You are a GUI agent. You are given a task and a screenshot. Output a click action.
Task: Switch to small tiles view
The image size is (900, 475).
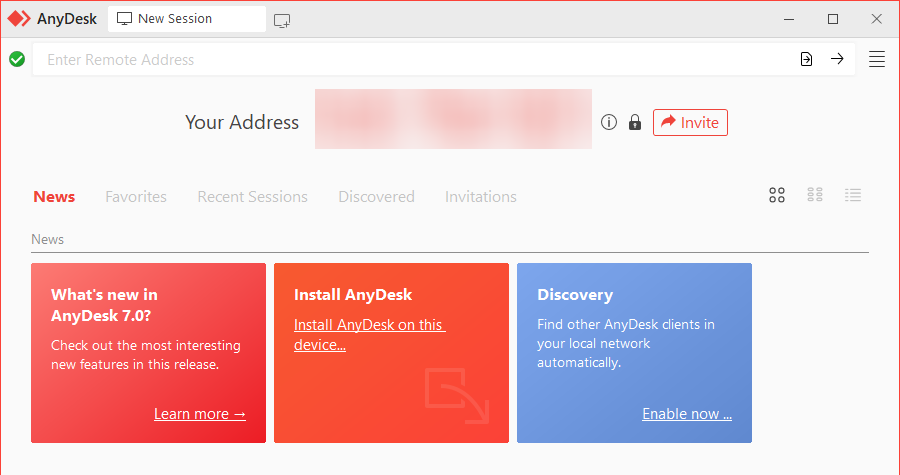point(814,195)
